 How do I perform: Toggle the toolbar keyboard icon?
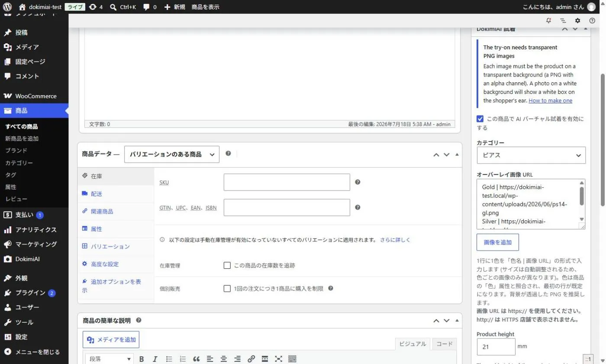(x=292, y=359)
